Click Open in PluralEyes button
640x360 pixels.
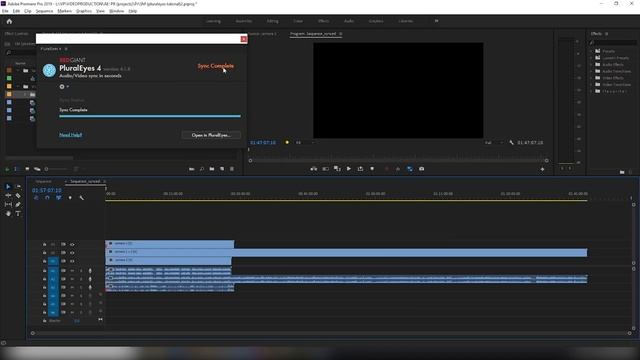click(211, 135)
